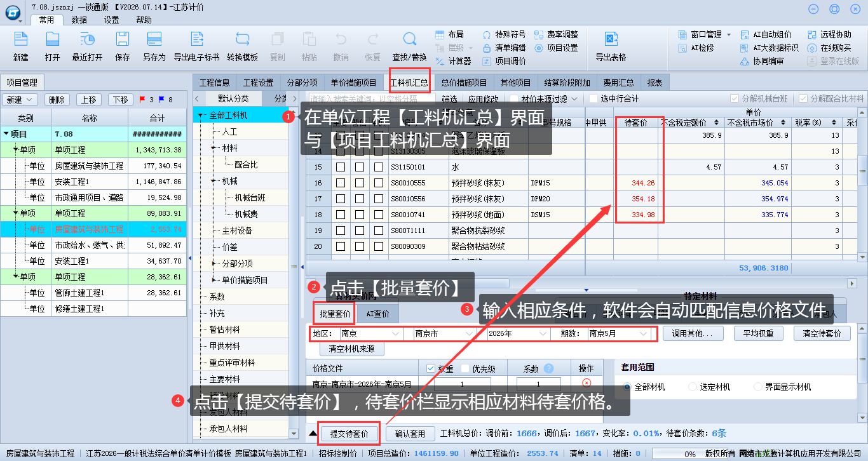The image size is (868, 461).
Task: Open the 计算器 calculator tool
Action: tap(454, 61)
